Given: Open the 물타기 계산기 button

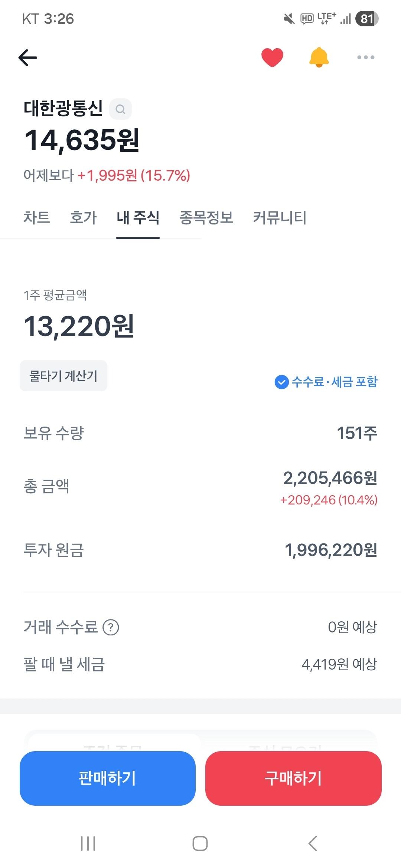Looking at the screenshot, I should point(63,376).
